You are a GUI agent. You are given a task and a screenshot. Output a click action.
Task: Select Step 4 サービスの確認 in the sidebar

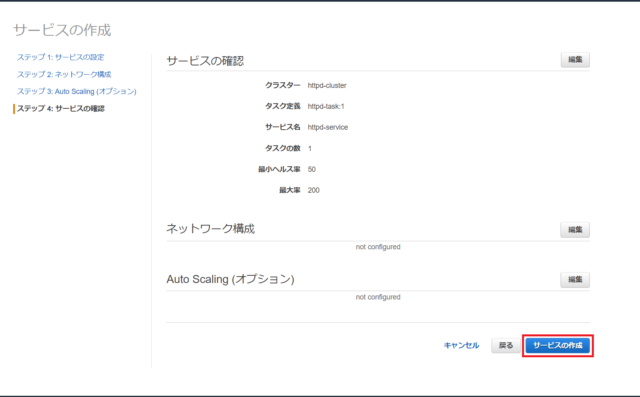(61, 109)
